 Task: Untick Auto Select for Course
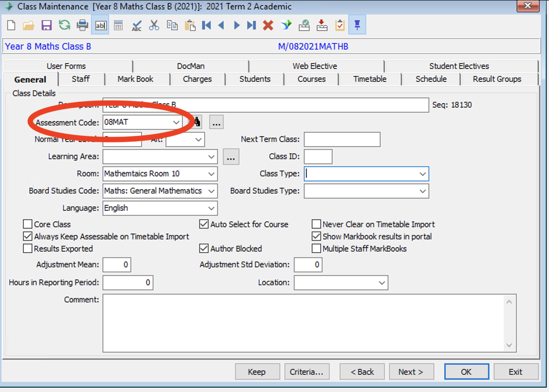(204, 224)
